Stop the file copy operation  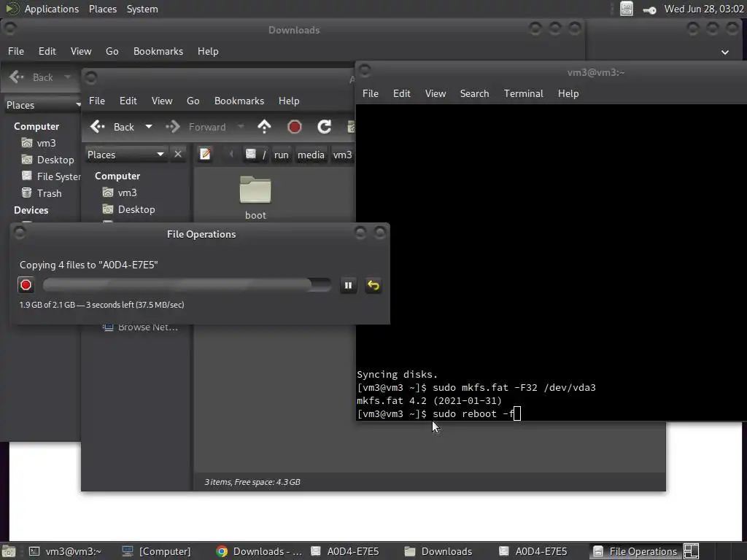26,285
